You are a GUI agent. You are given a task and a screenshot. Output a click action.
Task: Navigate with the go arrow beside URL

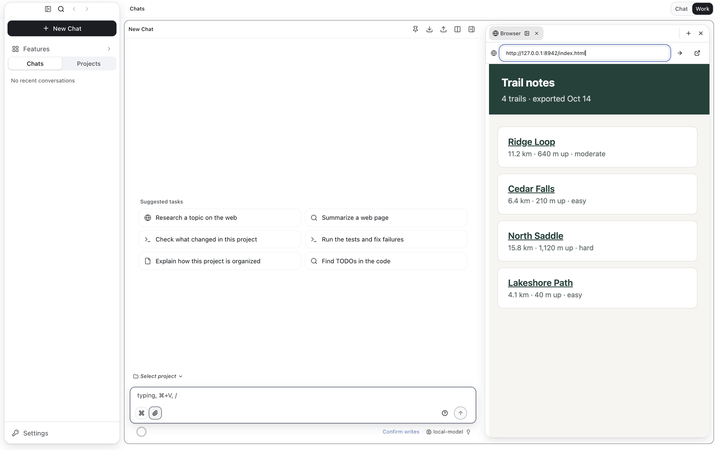point(680,53)
